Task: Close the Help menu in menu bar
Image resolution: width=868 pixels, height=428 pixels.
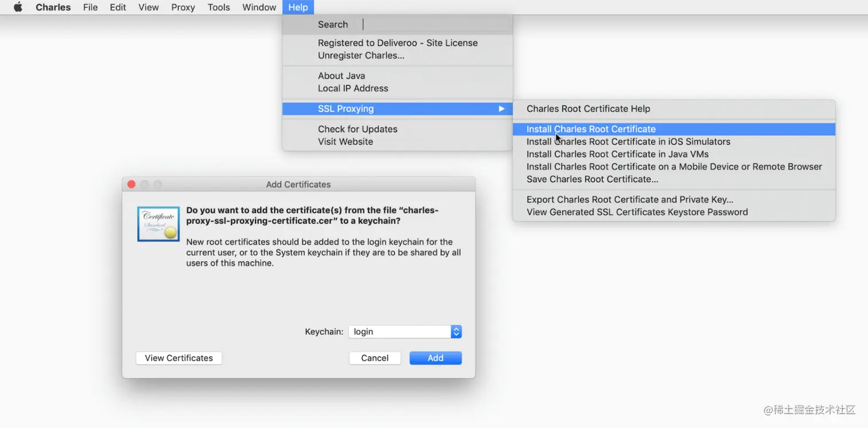Action: click(298, 7)
